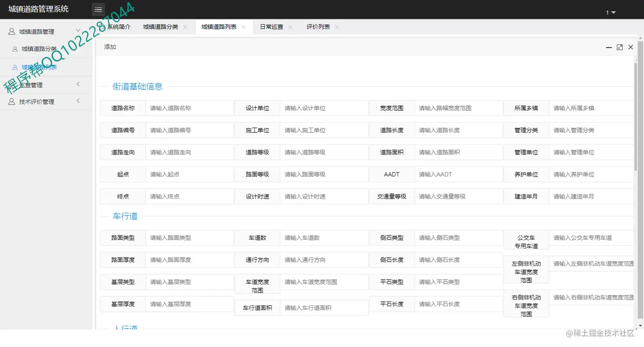Click the AADT input field
This screenshot has width=644, height=347.
459,175
